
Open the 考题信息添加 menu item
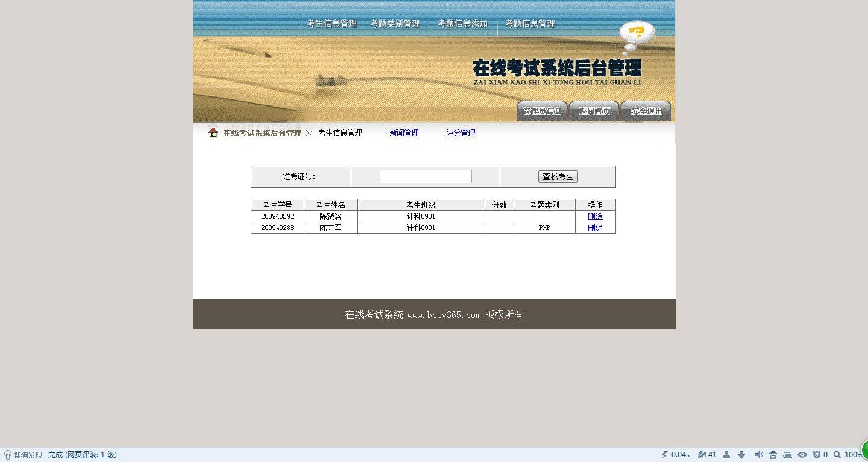[x=462, y=24]
